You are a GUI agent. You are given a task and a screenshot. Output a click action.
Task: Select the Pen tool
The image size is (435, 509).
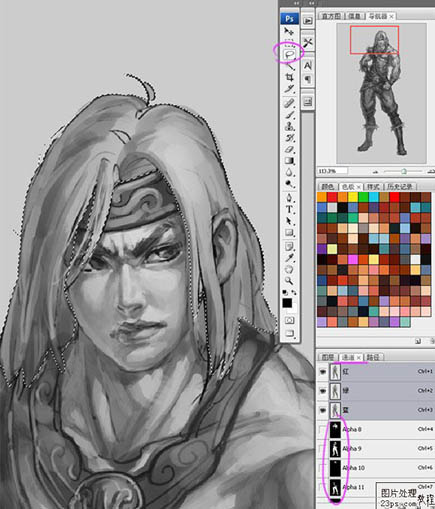289,198
